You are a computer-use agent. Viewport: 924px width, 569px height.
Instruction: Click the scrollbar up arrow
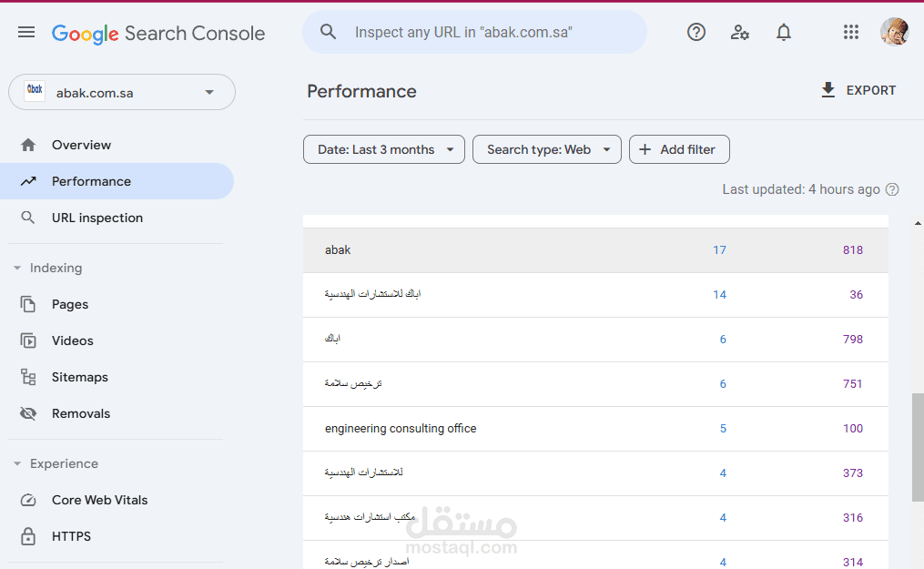click(x=918, y=223)
